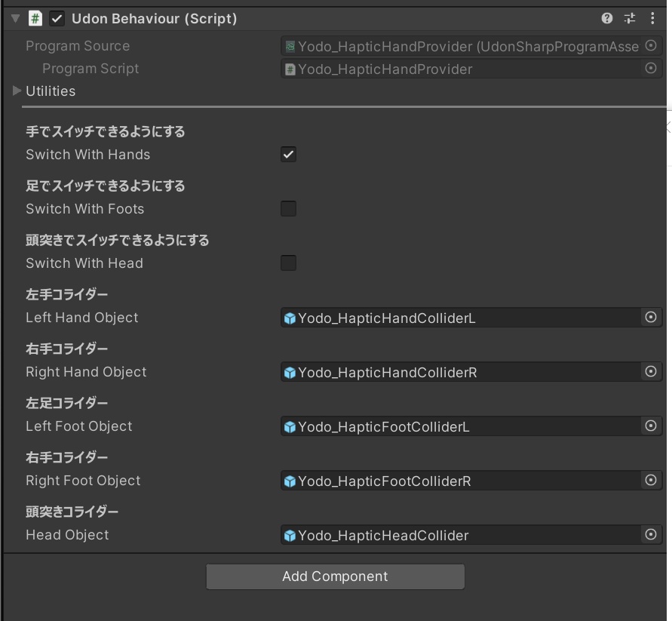The image size is (672, 621).
Task: Click the Add Component button
Action: coord(335,576)
